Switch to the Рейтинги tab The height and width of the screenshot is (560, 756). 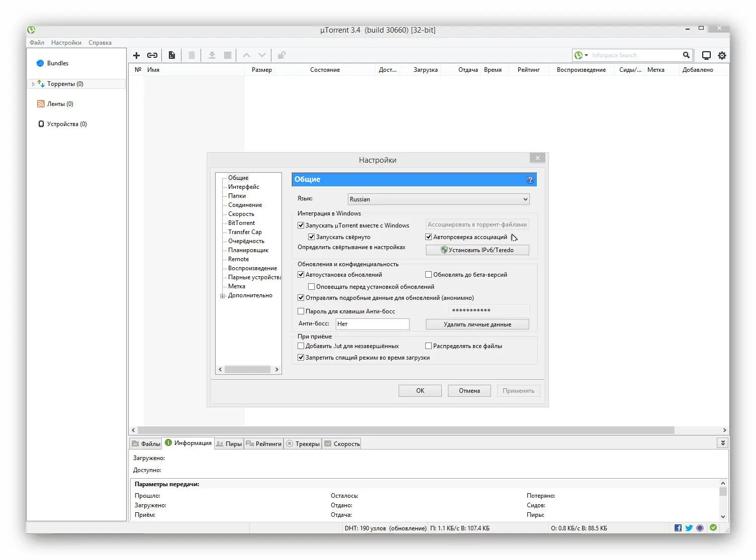tap(264, 444)
